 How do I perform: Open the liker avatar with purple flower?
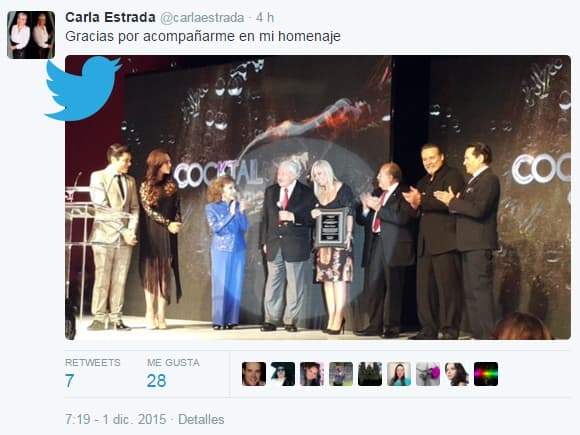(428, 374)
